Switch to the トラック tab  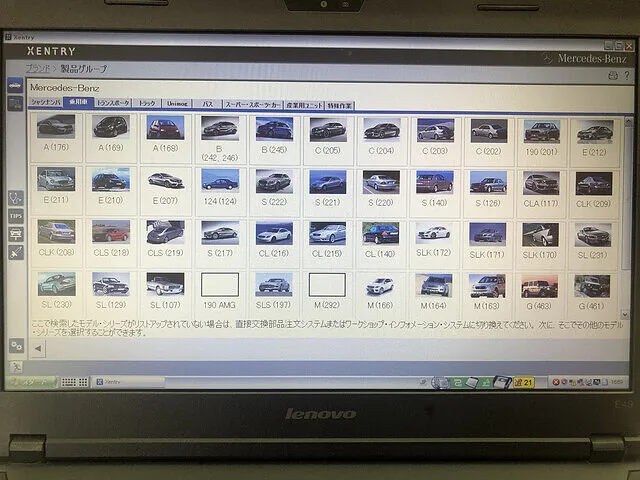click(x=147, y=103)
